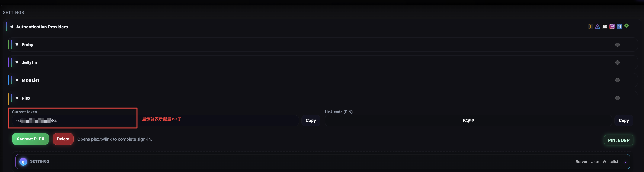Click the white S provider icon
This screenshot has height=172, width=644.
605,27
